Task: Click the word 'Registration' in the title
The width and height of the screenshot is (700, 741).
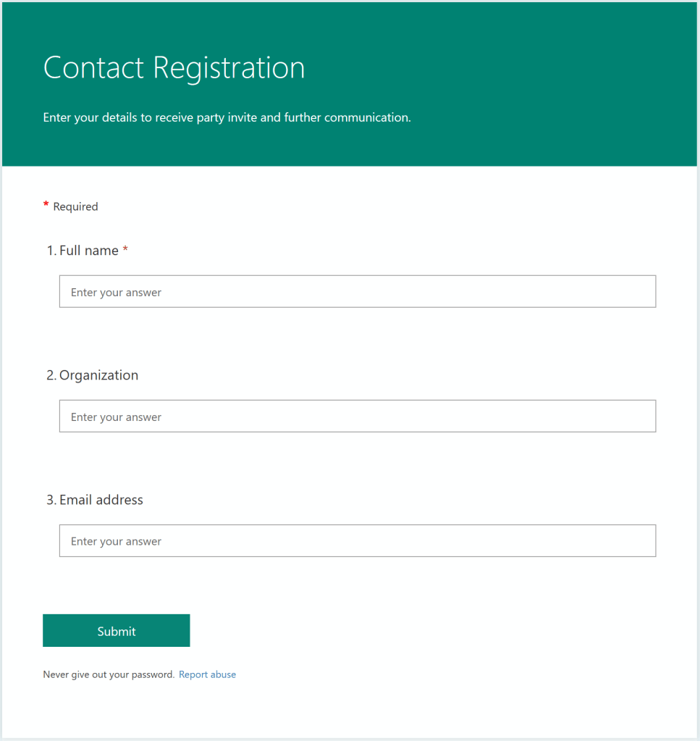Action: pos(229,68)
